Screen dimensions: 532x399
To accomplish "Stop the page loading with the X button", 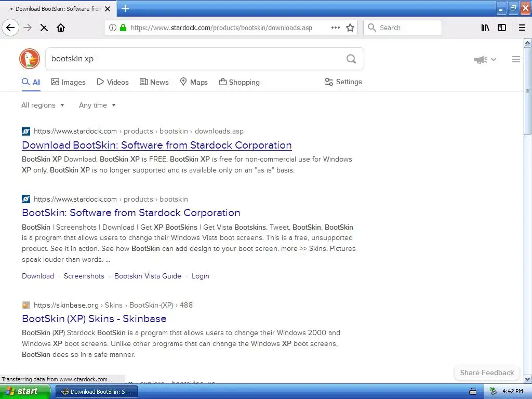I will coord(44,28).
